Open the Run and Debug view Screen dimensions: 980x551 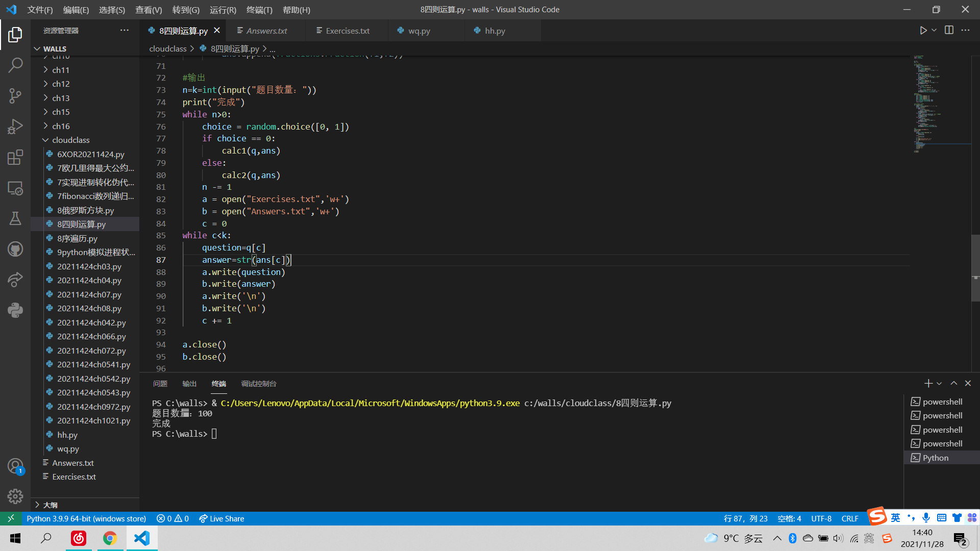tap(15, 126)
